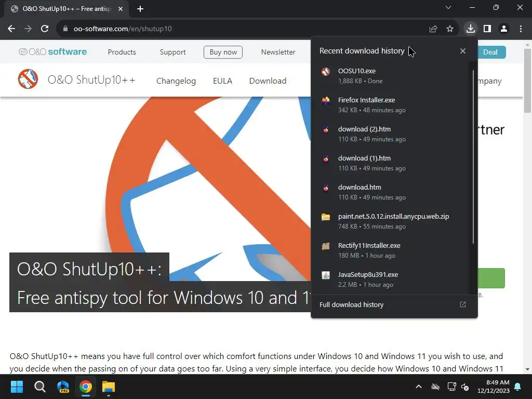
Task: Show hidden system tray icons
Action: (419, 387)
